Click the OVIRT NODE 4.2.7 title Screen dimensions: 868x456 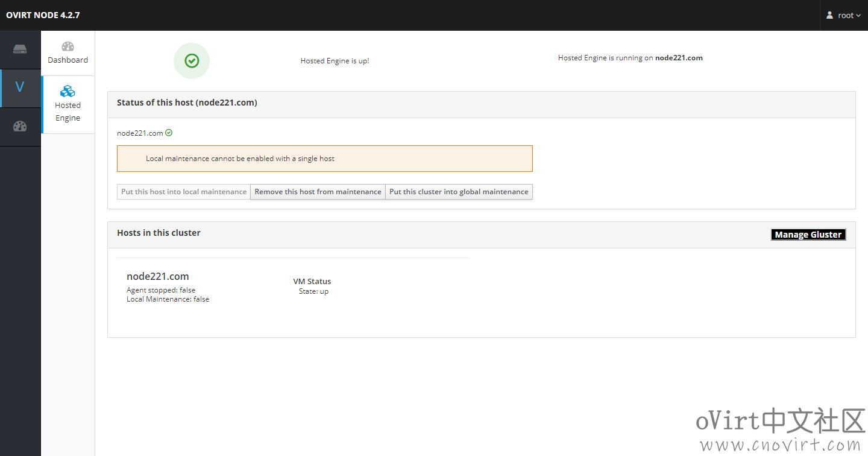[x=43, y=15]
